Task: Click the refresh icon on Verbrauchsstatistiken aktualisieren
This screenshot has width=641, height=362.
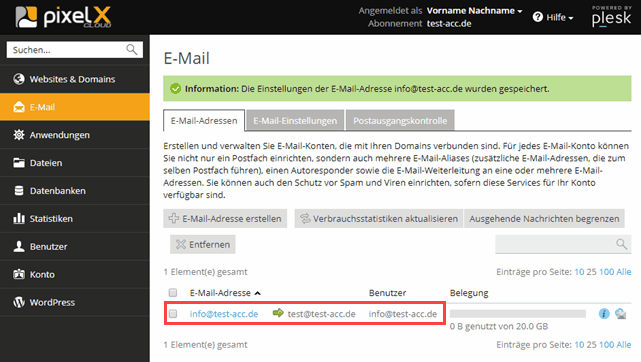Action: coord(305,219)
